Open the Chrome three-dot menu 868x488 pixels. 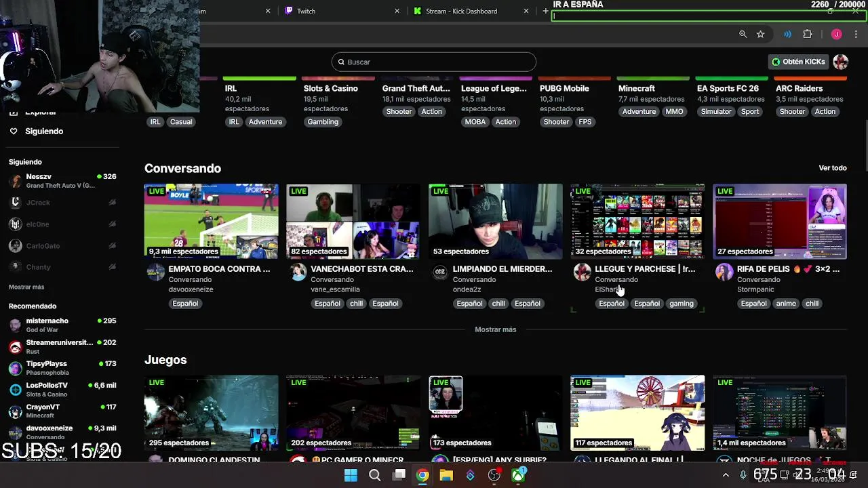tap(856, 34)
